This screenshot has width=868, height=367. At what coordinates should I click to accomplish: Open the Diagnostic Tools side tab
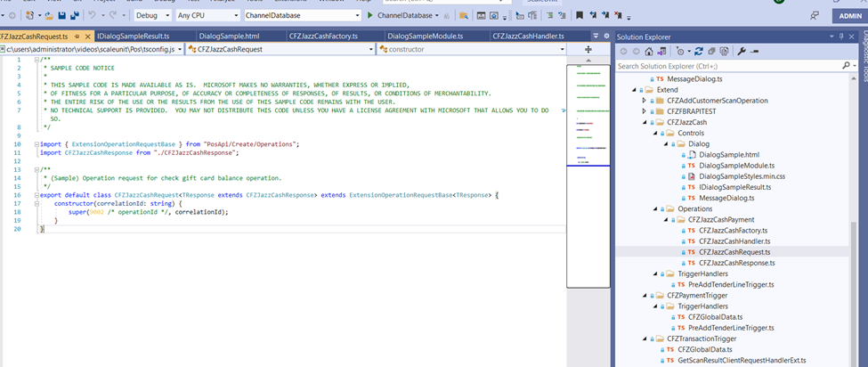coord(864,55)
